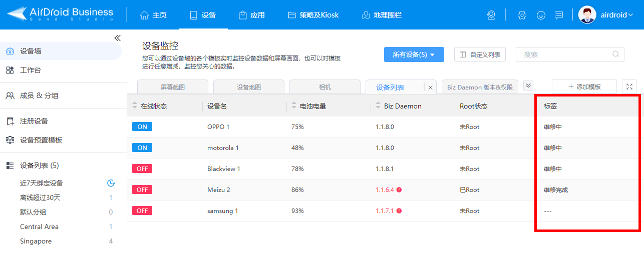Screen dimensions: 644x273
Task: Click OFF status badge for Meizu 2
Action: 142,190
